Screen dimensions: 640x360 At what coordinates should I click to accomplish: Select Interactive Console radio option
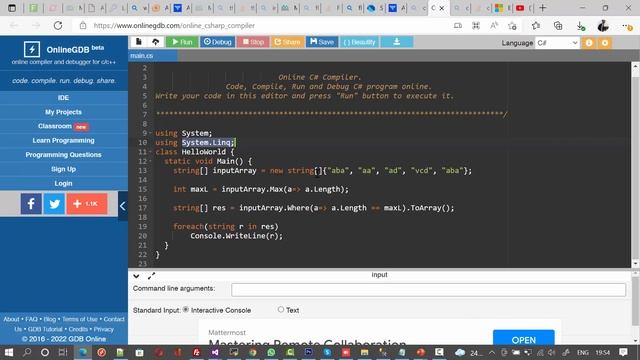(x=186, y=310)
